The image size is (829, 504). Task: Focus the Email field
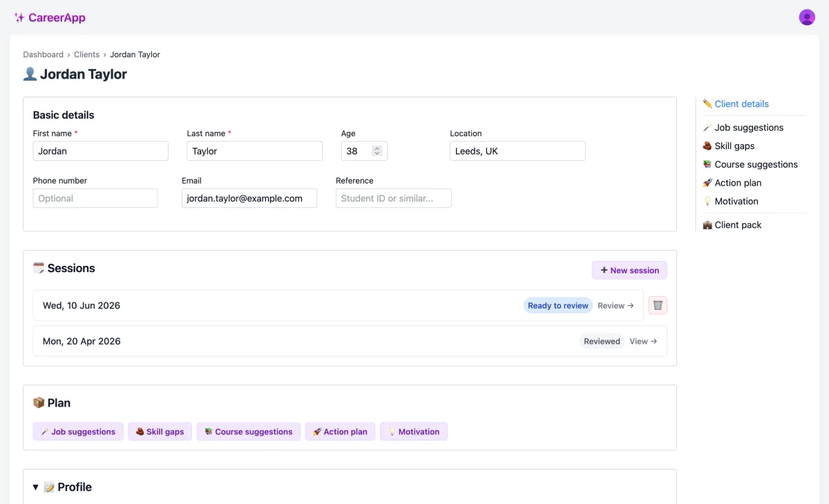tap(249, 198)
